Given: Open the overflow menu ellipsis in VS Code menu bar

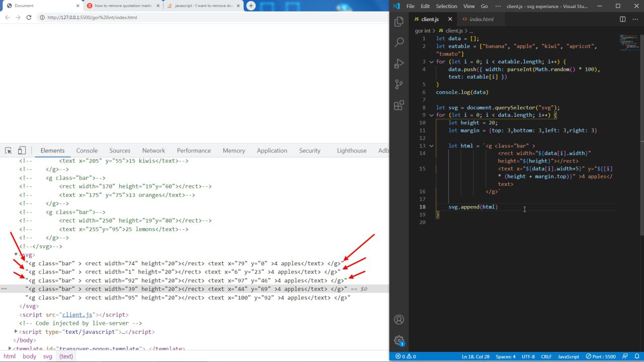Looking at the screenshot, I should pyautogui.click(x=498, y=6).
